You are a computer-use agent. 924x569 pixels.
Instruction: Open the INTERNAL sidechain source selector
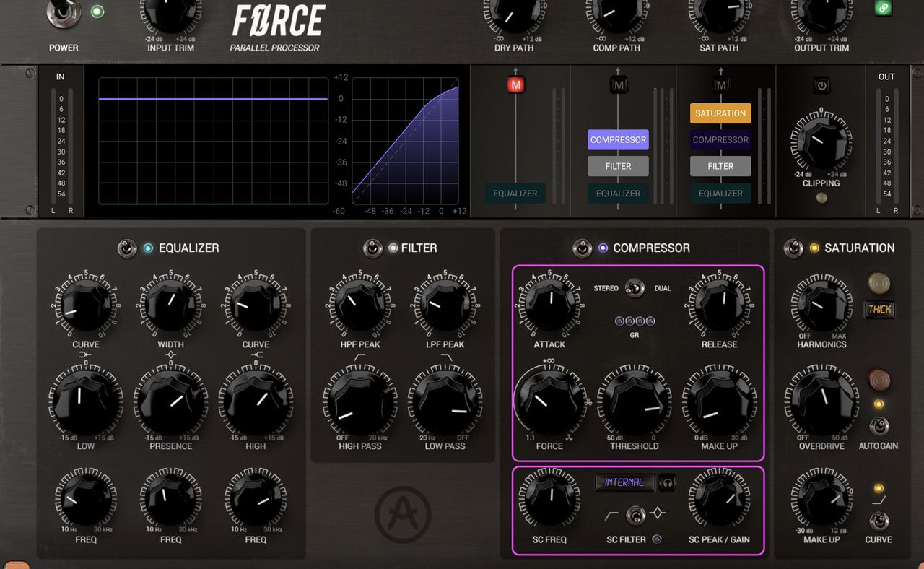625,482
